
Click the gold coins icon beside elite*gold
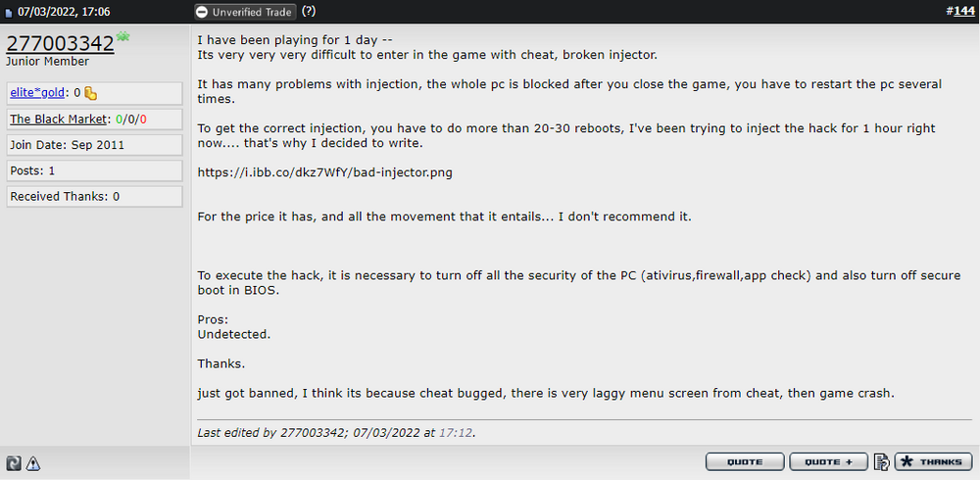[x=90, y=94]
